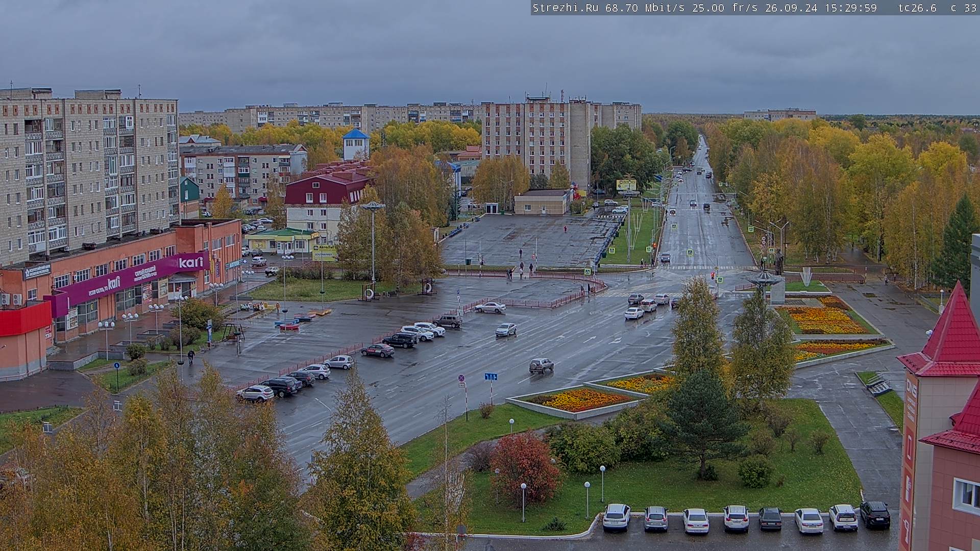Select the 26.09.24 date stamp
The width and height of the screenshot is (980, 551).
pyautogui.click(x=791, y=8)
